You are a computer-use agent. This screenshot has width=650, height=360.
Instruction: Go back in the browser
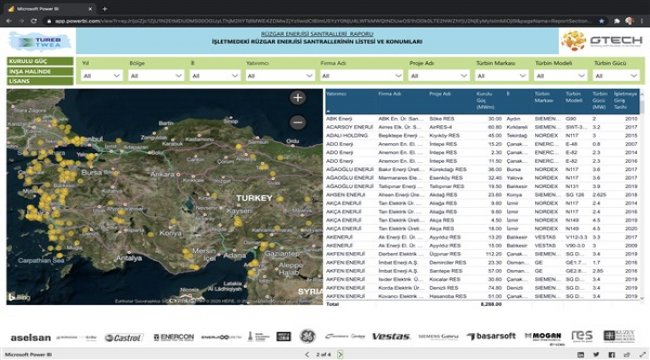9,21
